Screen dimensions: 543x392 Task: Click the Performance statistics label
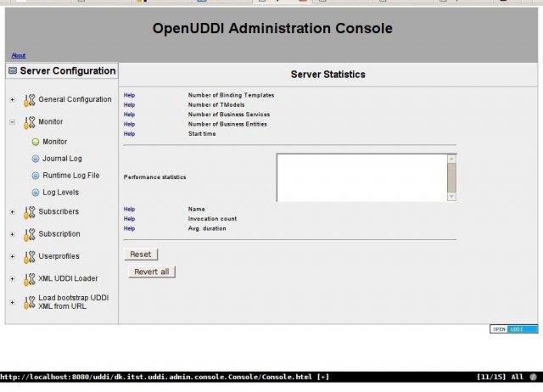tap(154, 177)
